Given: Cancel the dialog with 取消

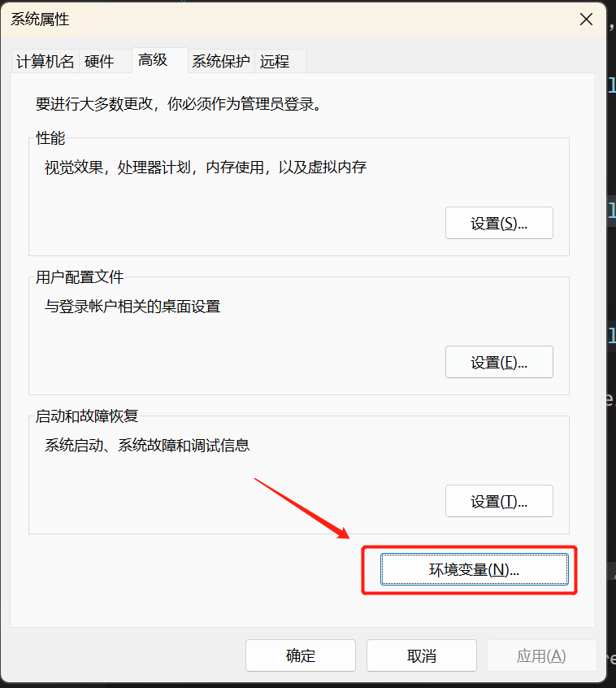Looking at the screenshot, I should point(421,655).
